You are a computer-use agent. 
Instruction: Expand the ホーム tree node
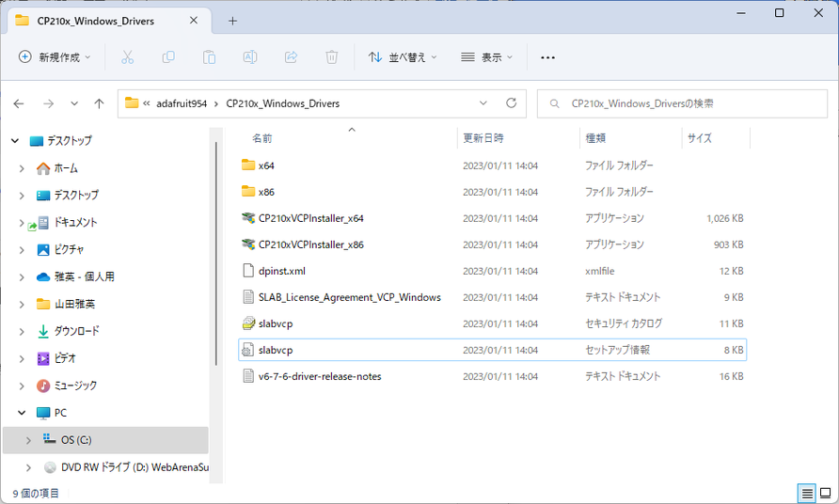point(22,168)
